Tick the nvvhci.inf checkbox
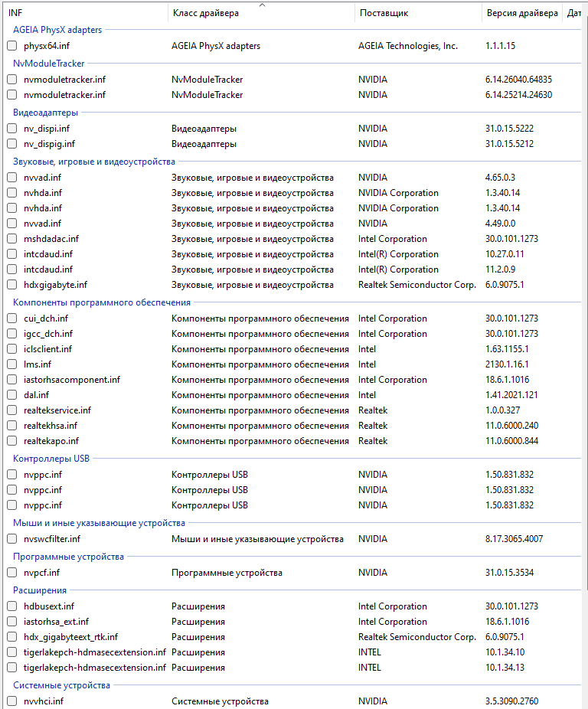This screenshot has height=709, width=588. 11,701
